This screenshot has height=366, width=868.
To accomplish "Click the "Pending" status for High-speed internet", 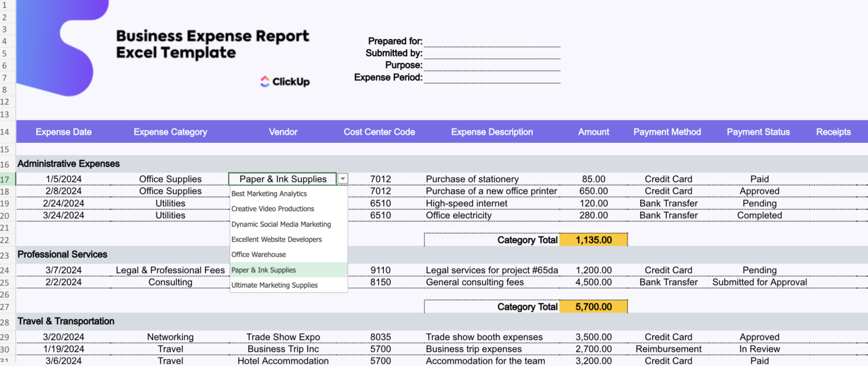I will point(758,203).
